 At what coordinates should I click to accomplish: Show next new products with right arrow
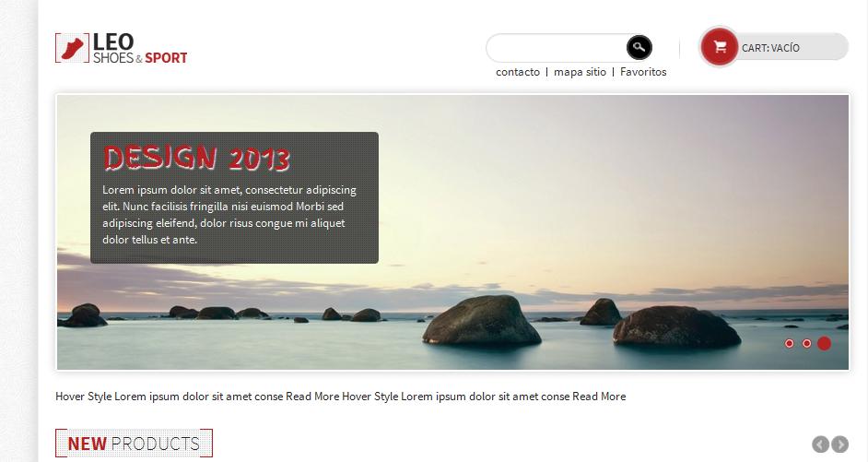[839, 444]
